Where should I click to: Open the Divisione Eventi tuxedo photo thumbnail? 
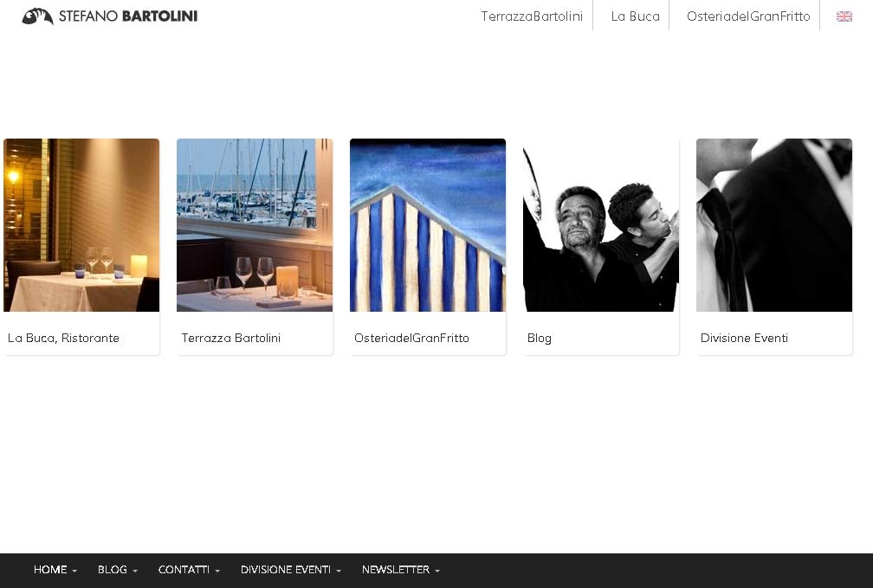point(774,225)
